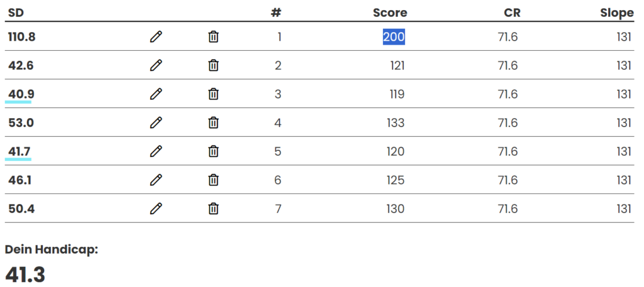Remove round 3 using trash icon
Screen dimensions: 644x287
click(x=213, y=94)
